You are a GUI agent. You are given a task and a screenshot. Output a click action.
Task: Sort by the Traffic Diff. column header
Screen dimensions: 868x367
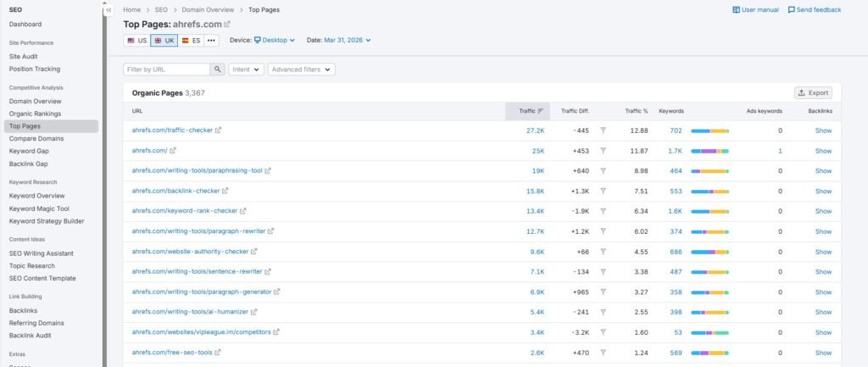[x=576, y=111]
